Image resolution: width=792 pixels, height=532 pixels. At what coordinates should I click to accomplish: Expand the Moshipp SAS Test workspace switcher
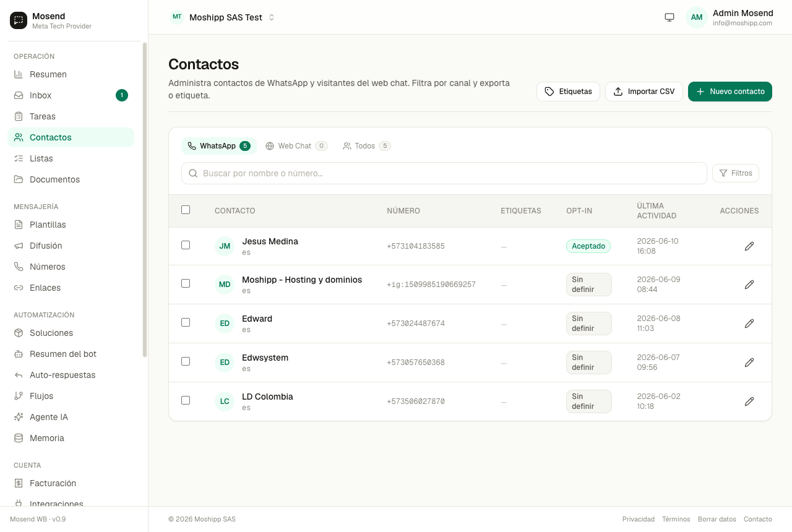point(223,17)
